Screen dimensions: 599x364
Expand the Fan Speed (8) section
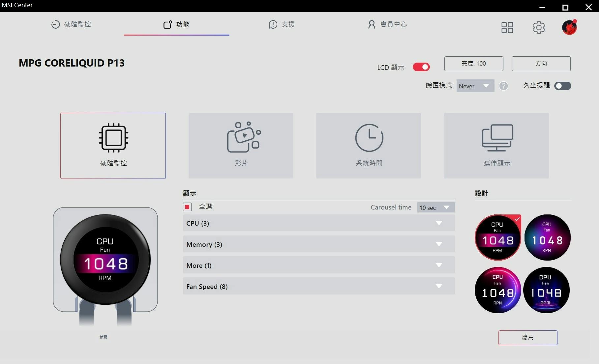point(319,286)
